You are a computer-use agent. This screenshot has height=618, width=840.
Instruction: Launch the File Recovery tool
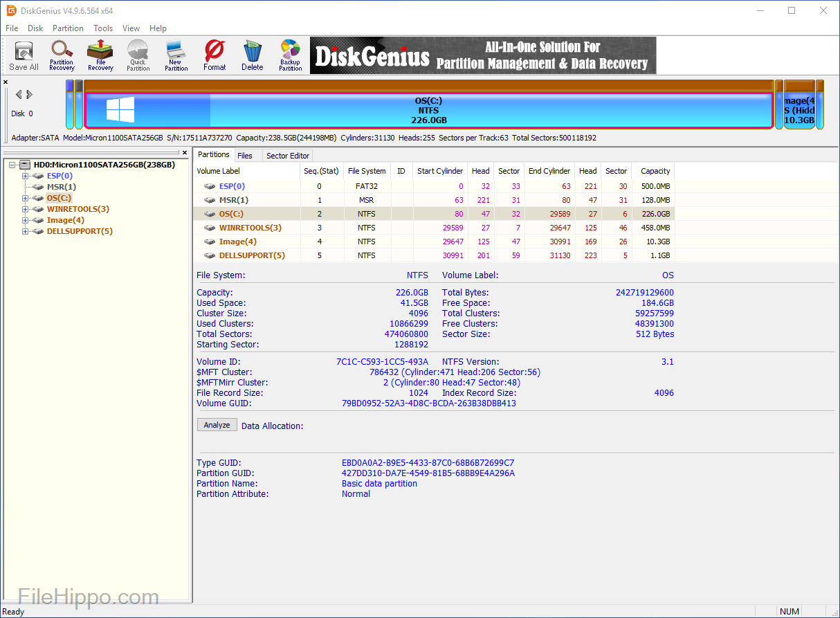(x=100, y=55)
